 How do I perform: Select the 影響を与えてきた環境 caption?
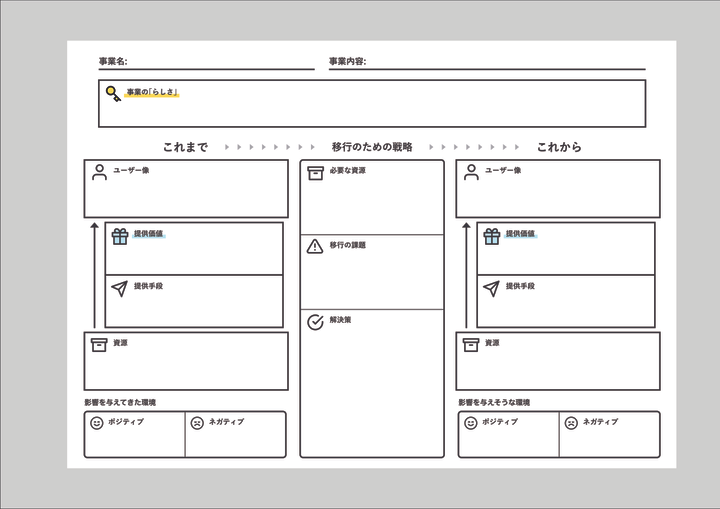tap(120, 402)
